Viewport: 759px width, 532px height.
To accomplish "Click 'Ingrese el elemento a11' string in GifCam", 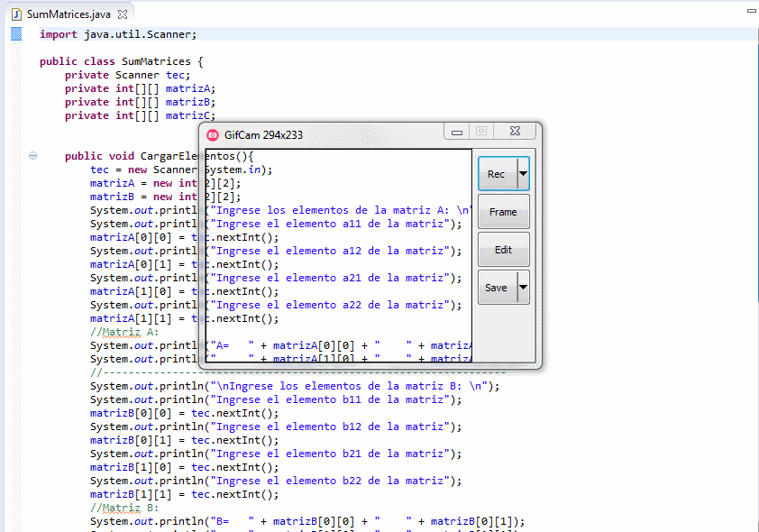I will 331,224.
